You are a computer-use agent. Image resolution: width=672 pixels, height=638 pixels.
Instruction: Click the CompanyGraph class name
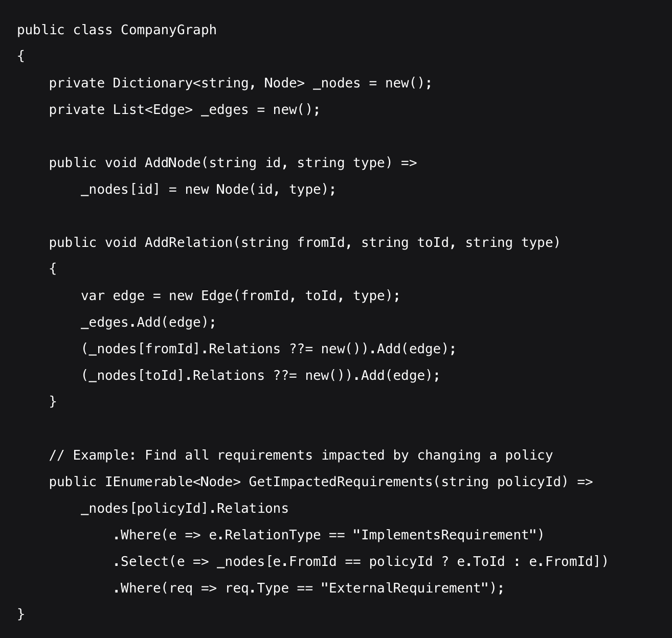[168, 30]
